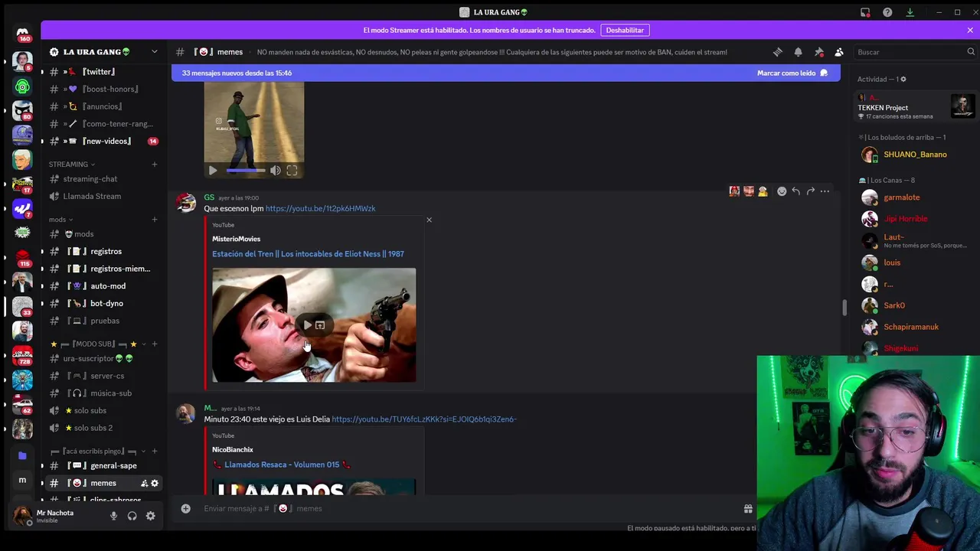Open pinned messages icon
Viewport: 980px width, 551px height.
coord(818,52)
